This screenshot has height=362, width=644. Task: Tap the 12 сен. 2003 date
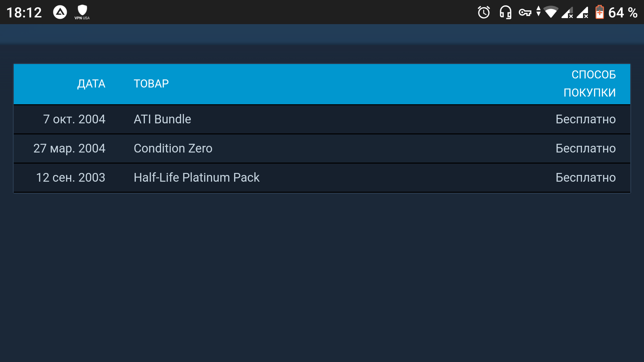[x=71, y=178]
